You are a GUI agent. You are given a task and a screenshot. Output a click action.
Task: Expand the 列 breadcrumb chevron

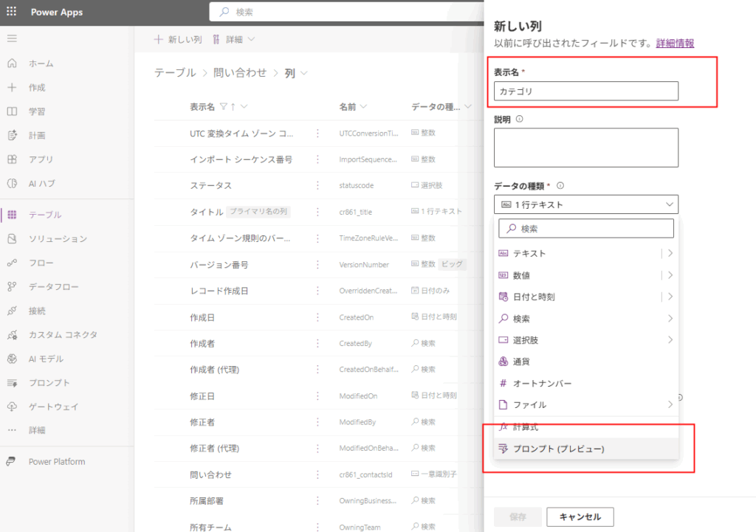303,73
